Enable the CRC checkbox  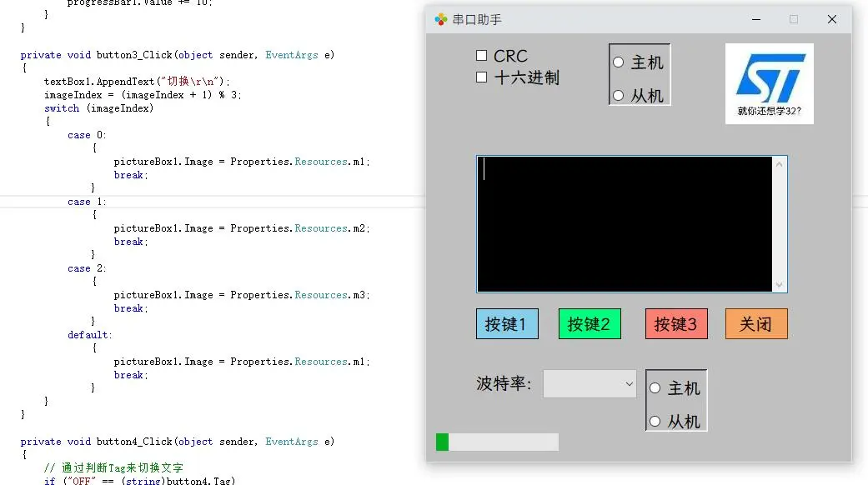point(482,56)
